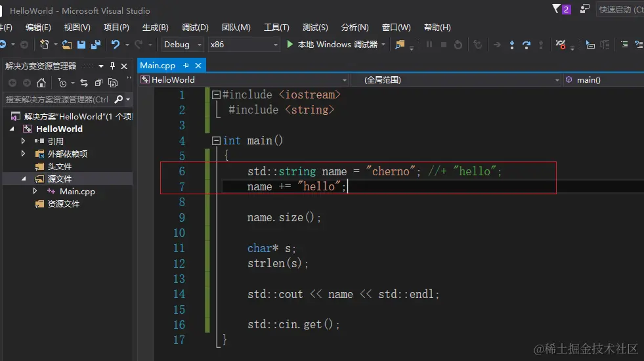Open the 工具(T) menu
644x361 pixels.
(x=276, y=28)
